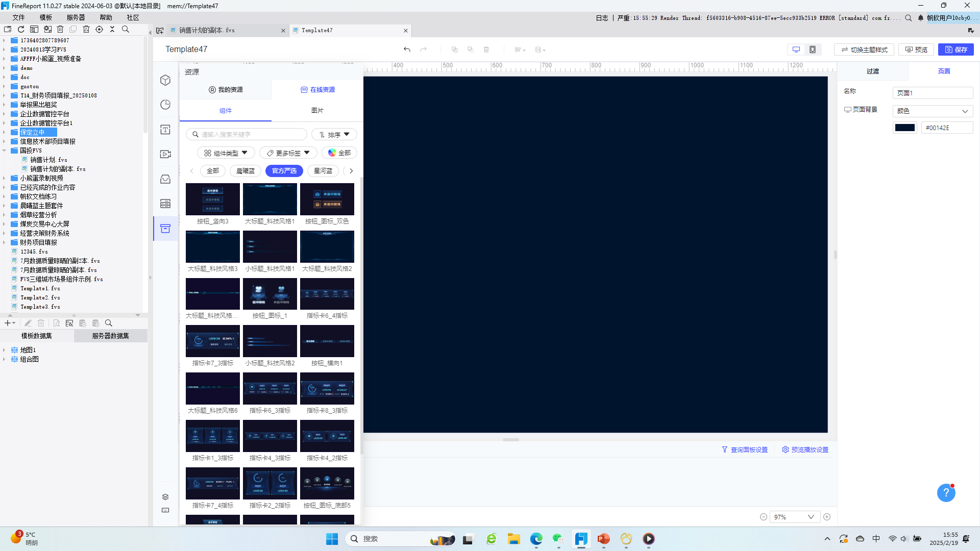
Task: Open the recycle bin icon above file tree
Action: click(86, 29)
